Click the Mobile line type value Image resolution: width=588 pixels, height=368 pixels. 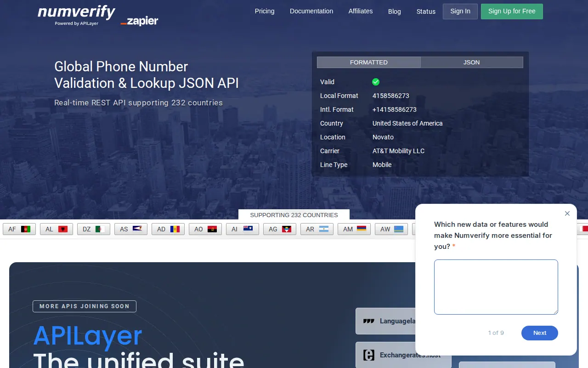tap(382, 165)
